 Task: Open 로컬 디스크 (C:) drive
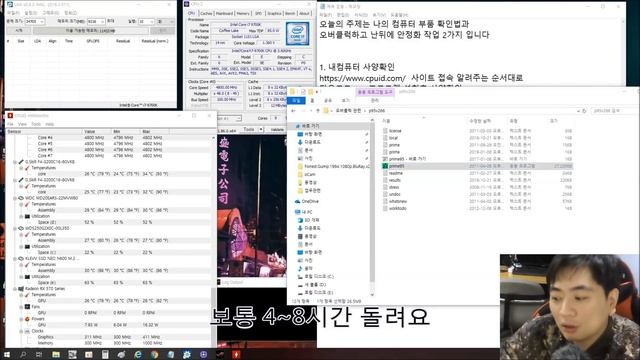coord(316,276)
